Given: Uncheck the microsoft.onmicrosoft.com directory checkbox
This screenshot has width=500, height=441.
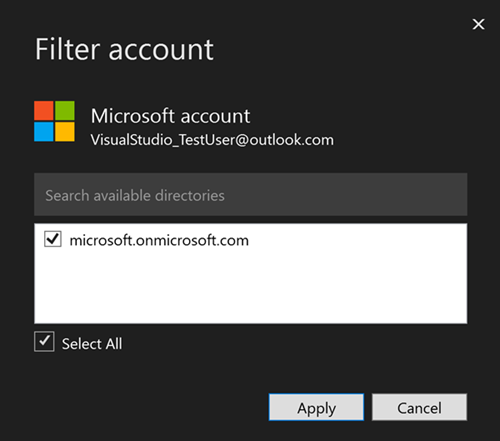Looking at the screenshot, I should pyautogui.click(x=53, y=239).
